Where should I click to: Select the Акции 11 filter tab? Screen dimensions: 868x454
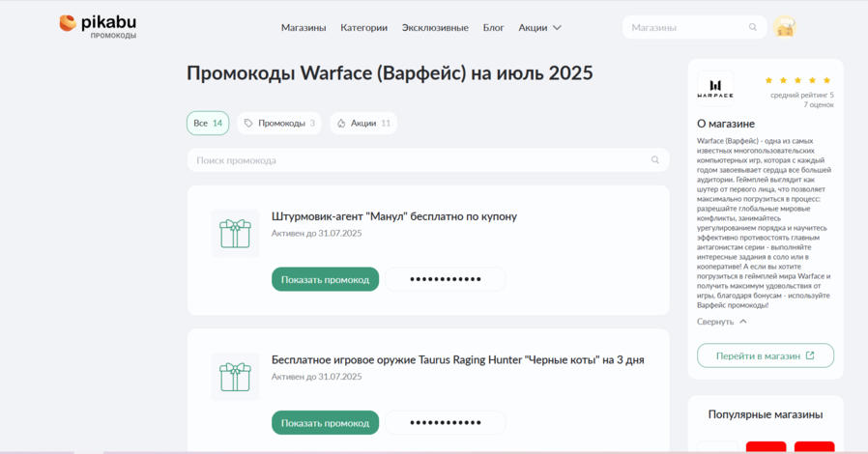[363, 124]
